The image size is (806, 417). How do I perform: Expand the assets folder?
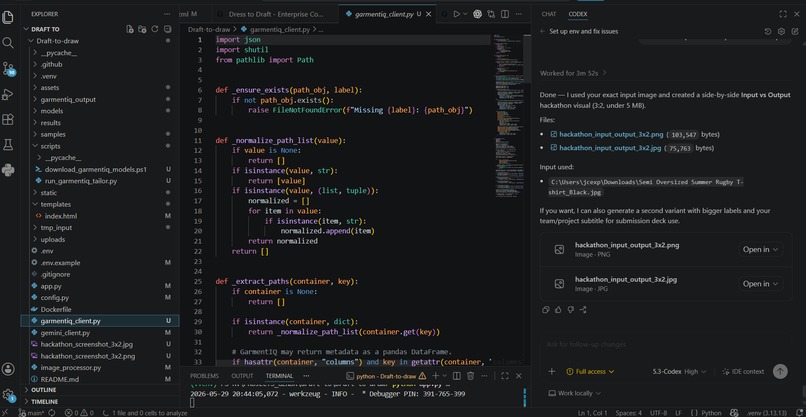(x=50, y=87)
